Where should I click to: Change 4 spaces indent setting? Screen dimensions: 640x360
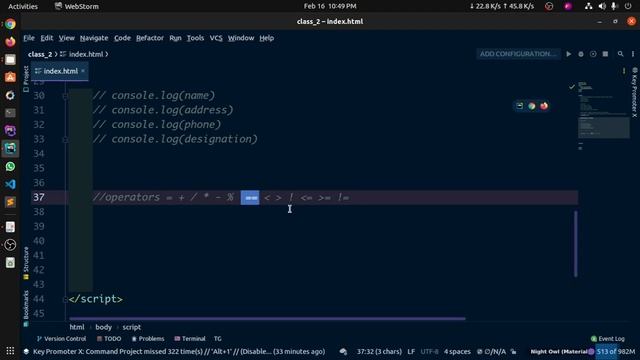tap(457, 351)
